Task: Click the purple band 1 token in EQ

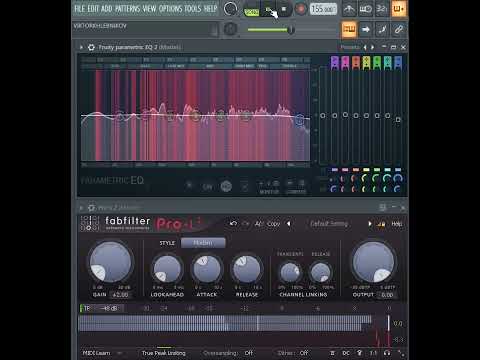Action: coord(334,63)
